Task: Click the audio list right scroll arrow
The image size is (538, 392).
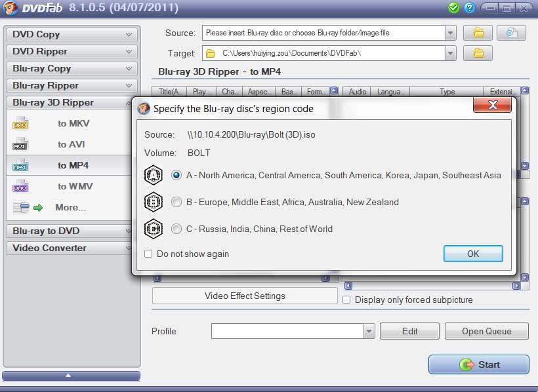Action: 516,286
